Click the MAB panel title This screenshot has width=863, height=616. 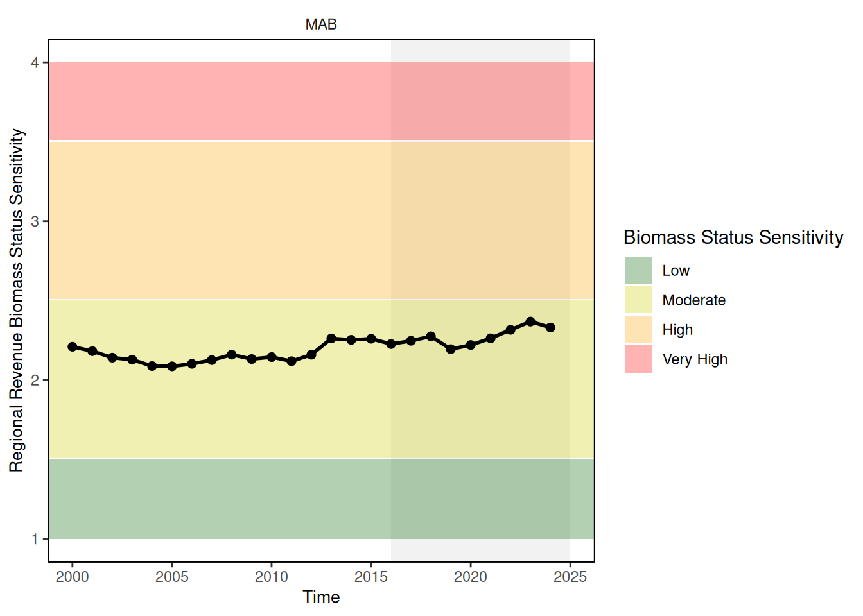[321, 24]
